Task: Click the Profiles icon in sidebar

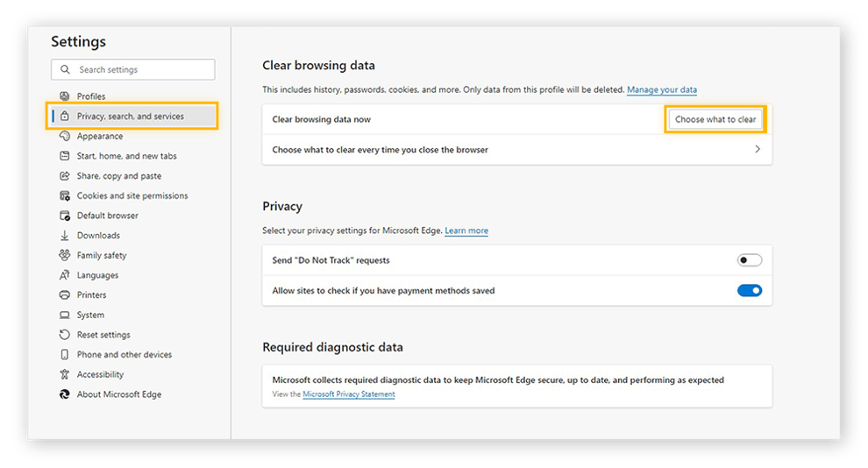Action: pos(64,96)
